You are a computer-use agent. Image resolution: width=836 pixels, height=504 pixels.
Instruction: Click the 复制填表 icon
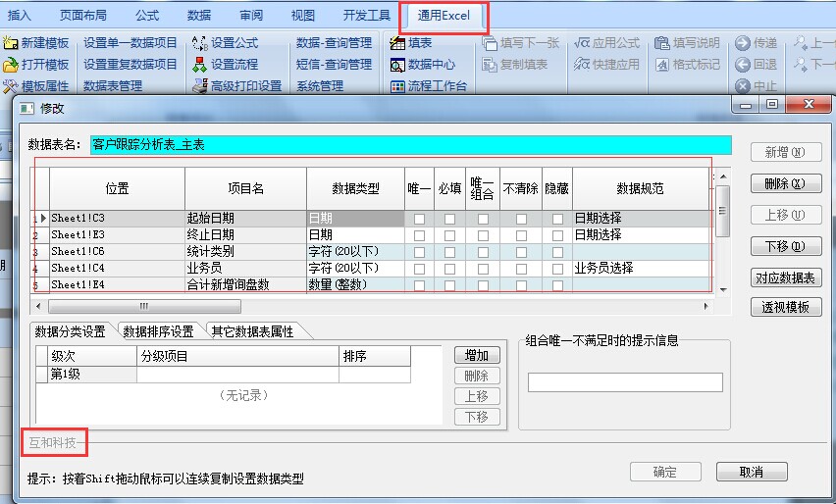tap(490, 65)
